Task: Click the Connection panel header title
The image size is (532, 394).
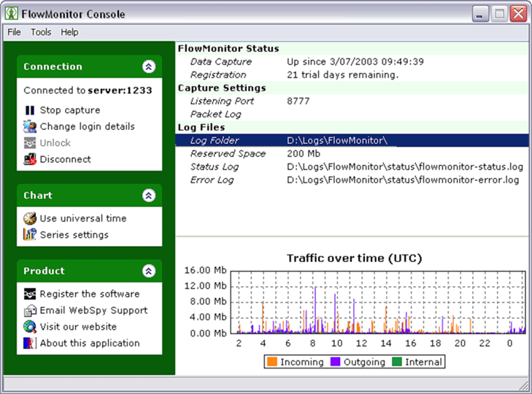Action: (x=53, y=66)
